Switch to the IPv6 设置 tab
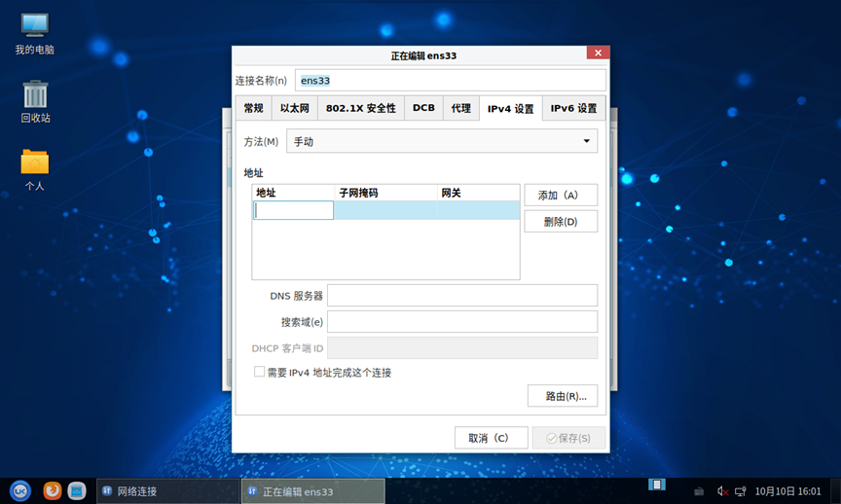Screen dimensions: 841x504 pyautogui.click(x=573, y=109)
